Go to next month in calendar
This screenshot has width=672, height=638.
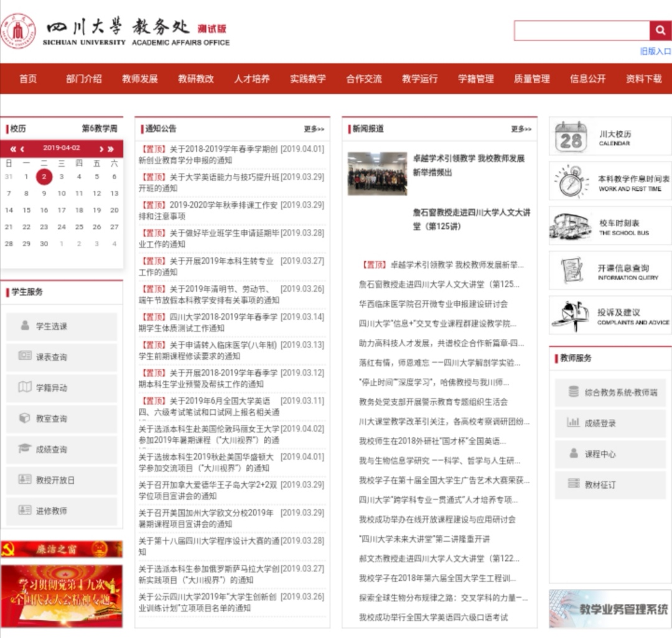click(x=101, y=149)
